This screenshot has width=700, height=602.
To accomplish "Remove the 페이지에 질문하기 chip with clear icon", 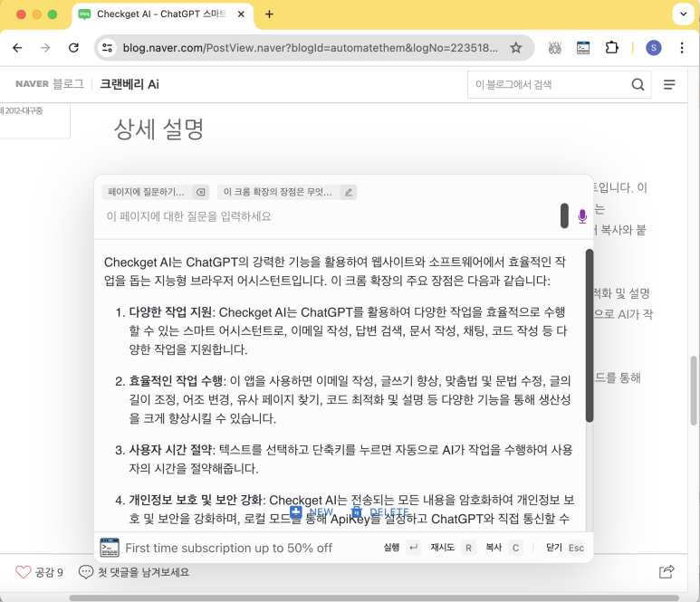I will (x=201, y=192).
